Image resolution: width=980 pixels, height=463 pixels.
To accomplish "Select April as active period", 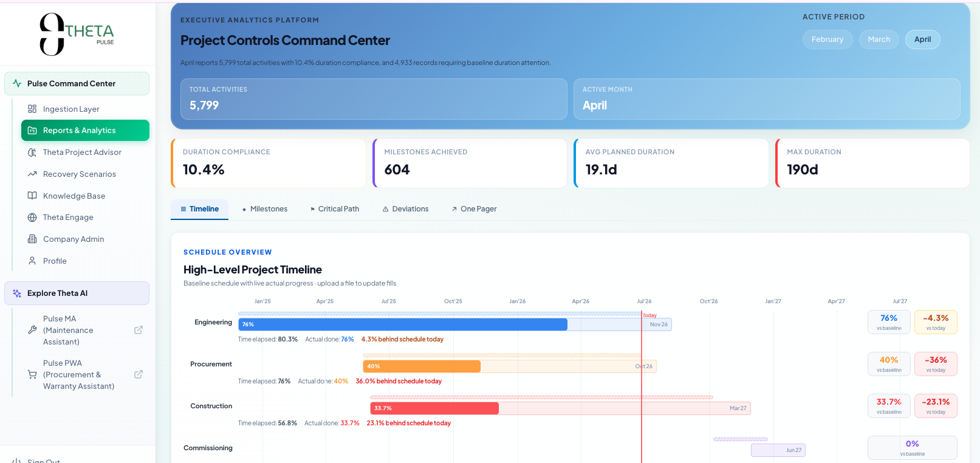I will pos(922,39).
